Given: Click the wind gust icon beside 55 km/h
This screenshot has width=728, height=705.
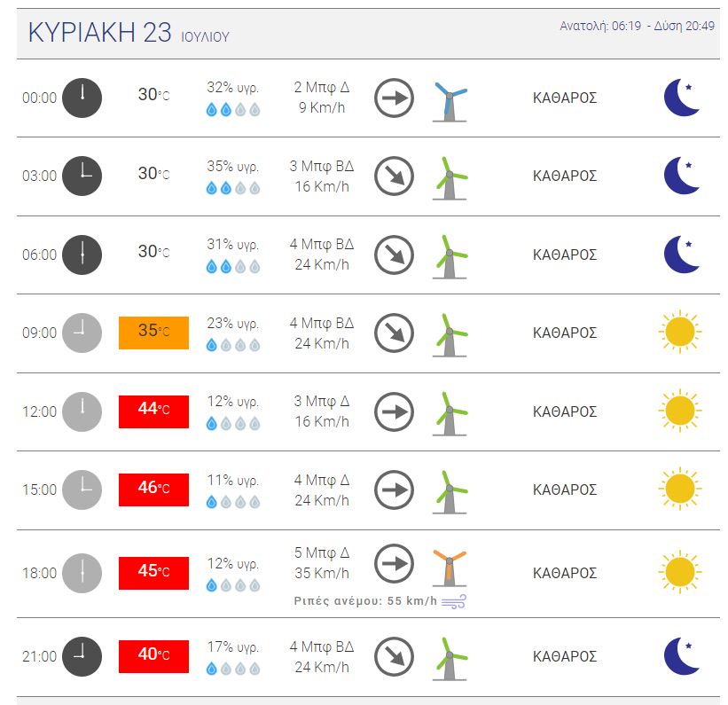Looking at the screenshot, I should click(x=454, y=601).
